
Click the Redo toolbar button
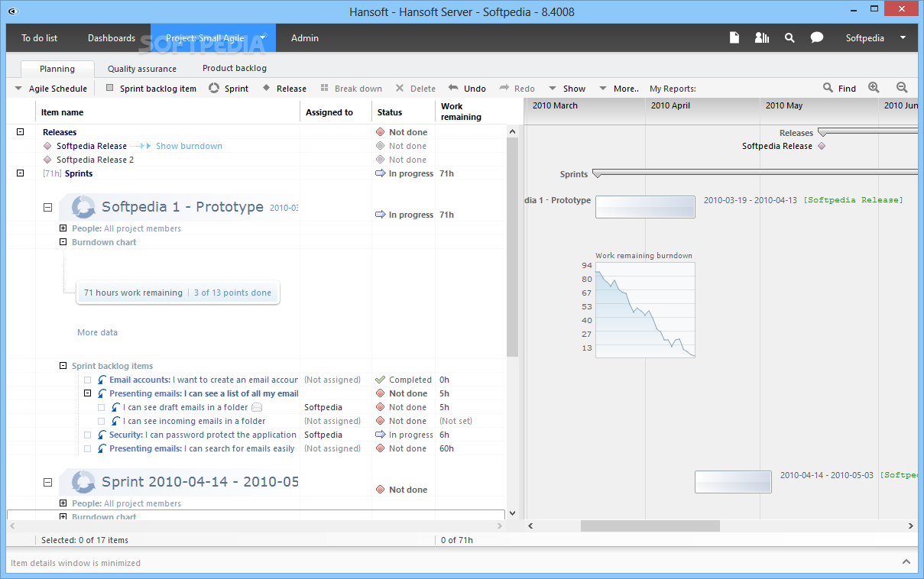(x=517, y=89)
